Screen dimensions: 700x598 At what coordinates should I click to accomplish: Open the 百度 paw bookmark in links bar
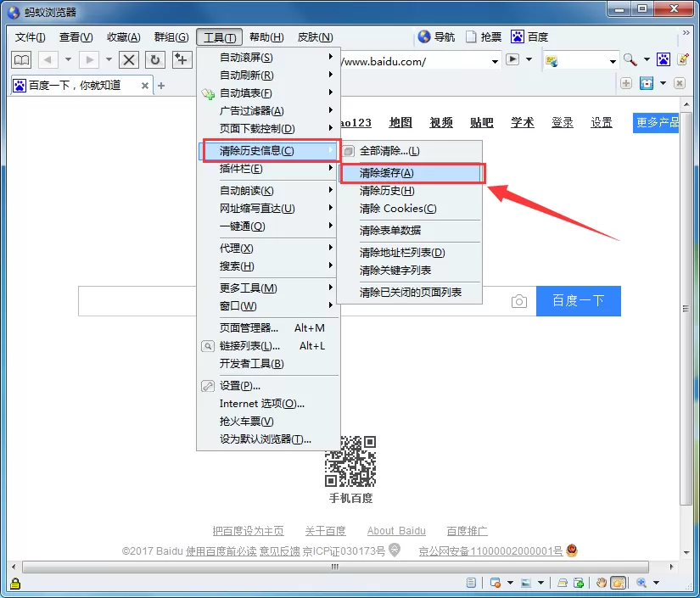pyautogui.click(x=529, y=37)
